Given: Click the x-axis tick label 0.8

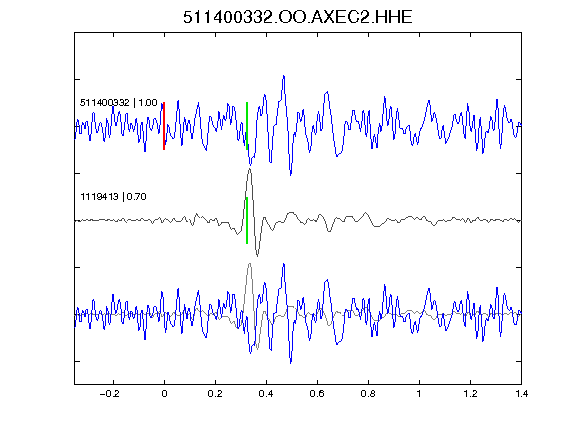Looking at the screenshot, I should coord(368,394).
